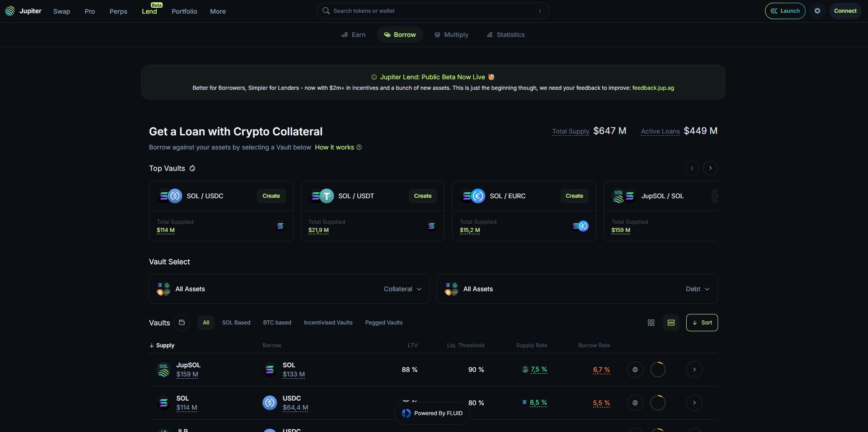868x432 pixels.
Task: Open the wallet icon next to Vaults
Action: coord(182,323)
